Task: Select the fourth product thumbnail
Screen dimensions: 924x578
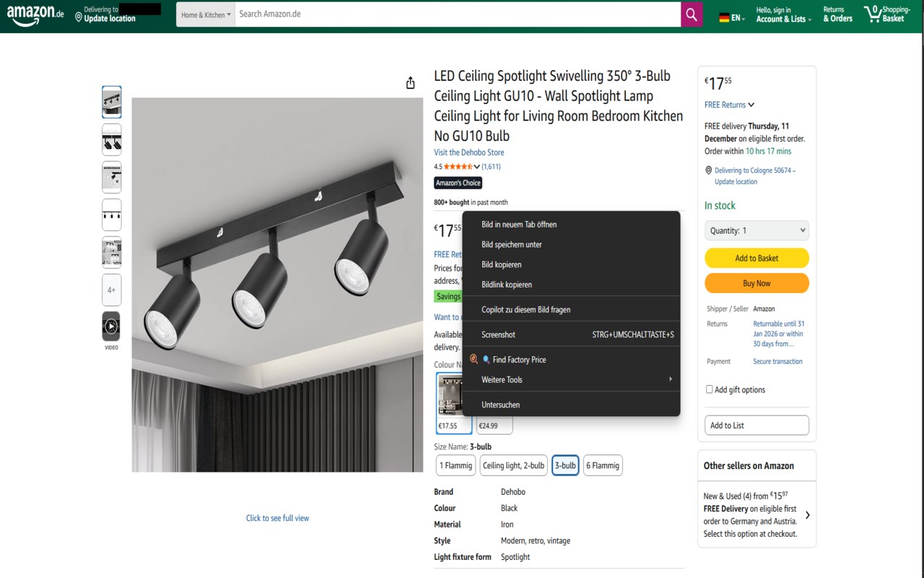Action: (111, 215)
